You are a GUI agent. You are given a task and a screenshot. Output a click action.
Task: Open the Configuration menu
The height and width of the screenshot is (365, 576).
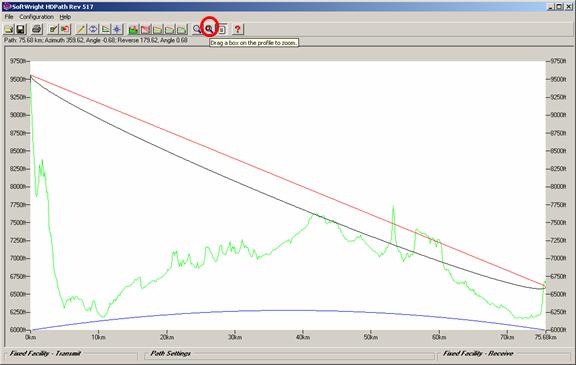click(x=36, y=17)
